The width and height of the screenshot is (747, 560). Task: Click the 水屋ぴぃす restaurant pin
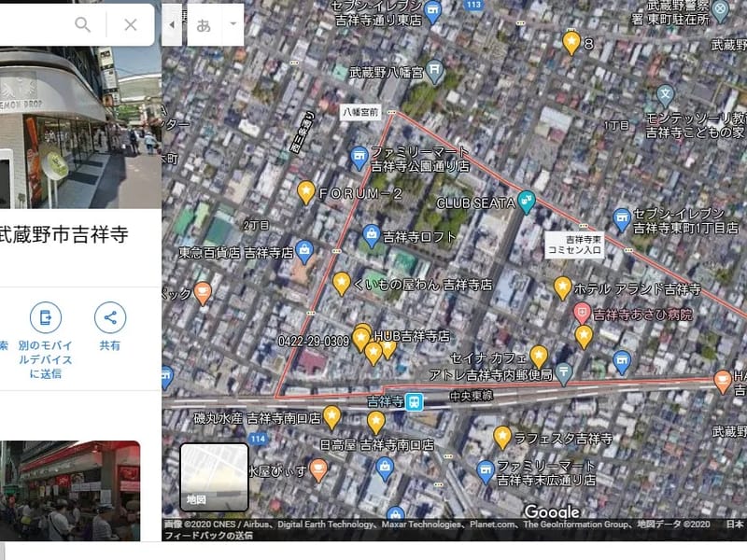click(318, 470)
